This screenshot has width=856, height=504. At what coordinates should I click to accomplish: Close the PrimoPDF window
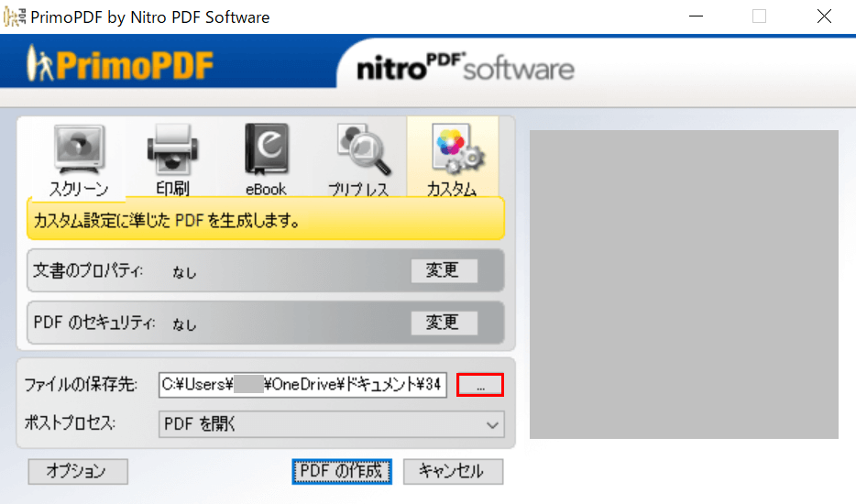tap(824, 16)
